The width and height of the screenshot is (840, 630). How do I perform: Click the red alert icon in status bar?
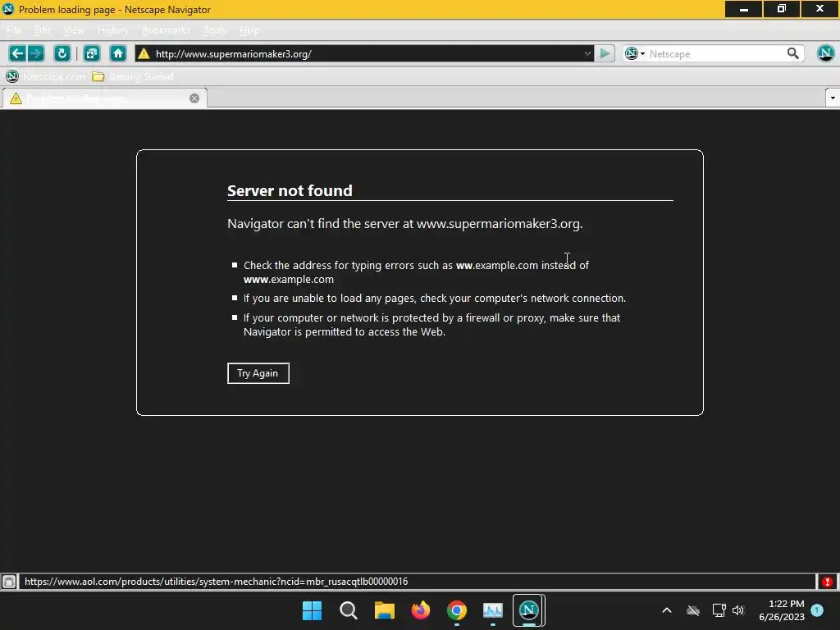pyautogui.click(x=828, y=582)
